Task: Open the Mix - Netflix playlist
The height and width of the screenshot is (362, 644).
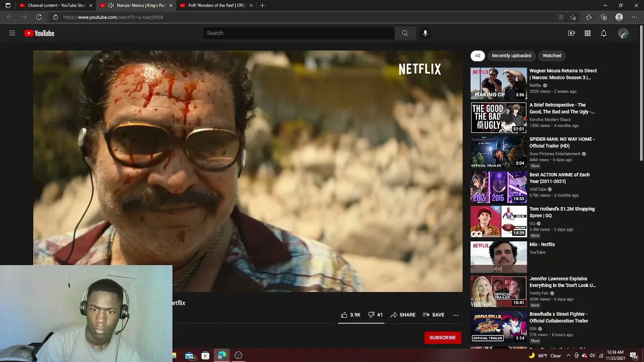Action: (x=542, y=244)
